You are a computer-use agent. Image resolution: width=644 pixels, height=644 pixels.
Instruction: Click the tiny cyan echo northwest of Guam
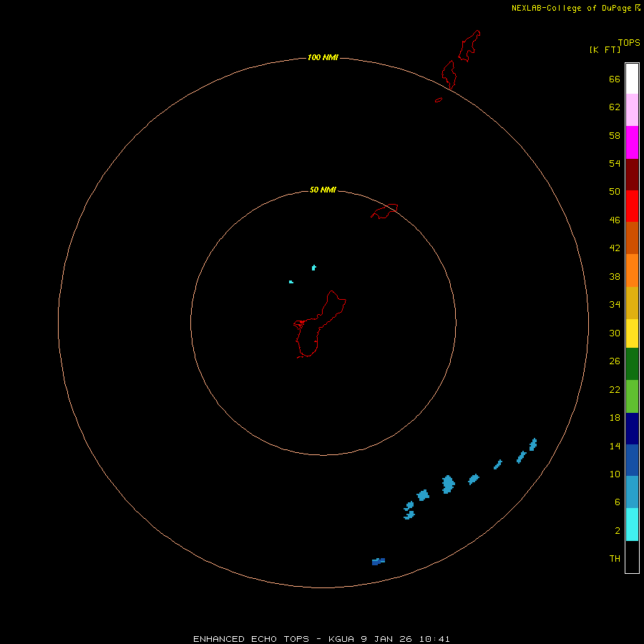tap(291, 282)
